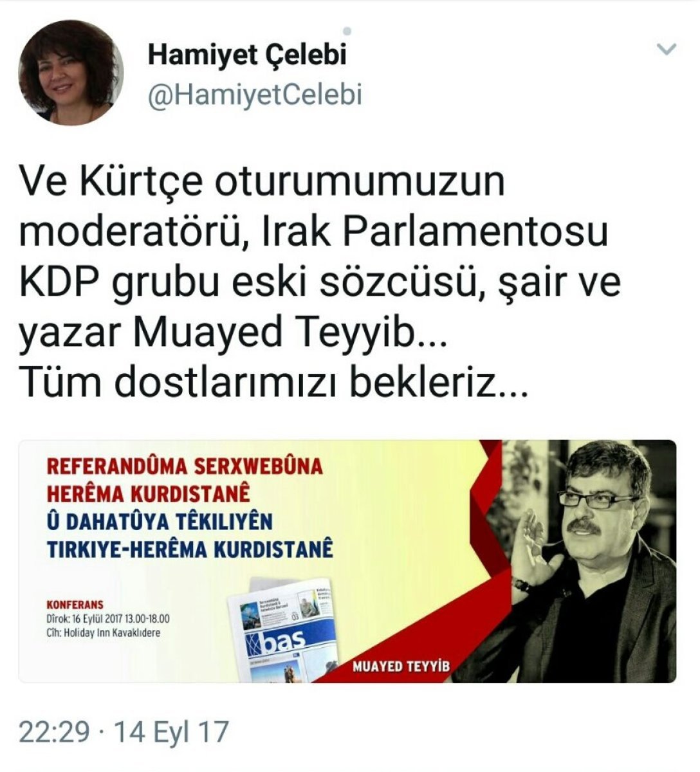The image size is (700, 772).
Task: Click the tweet text about Muayed Teyyib
Action: pos(320,282)
